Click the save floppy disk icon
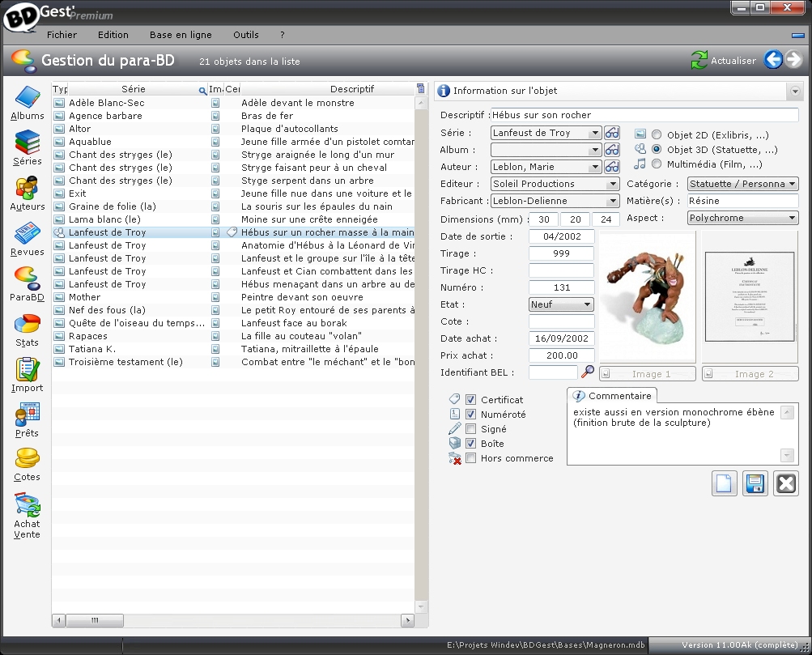The width and height of the screenshot is (812, 655). point(755,483)
